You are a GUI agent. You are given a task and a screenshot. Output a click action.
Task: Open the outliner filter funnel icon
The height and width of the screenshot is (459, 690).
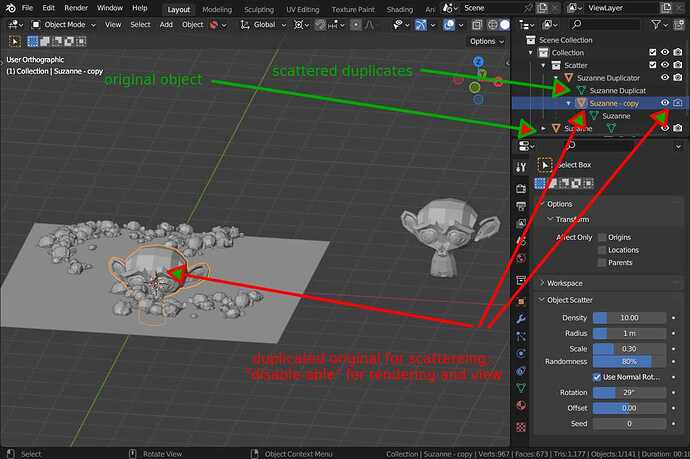pyautogui.click(x=657, y=25)
